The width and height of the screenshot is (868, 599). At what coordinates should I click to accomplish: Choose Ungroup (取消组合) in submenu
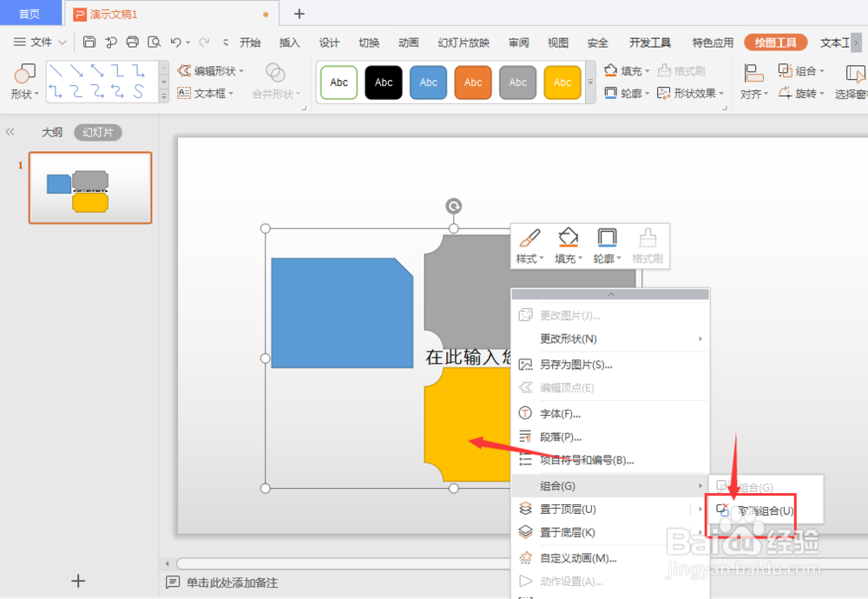[x=765, y=510]
